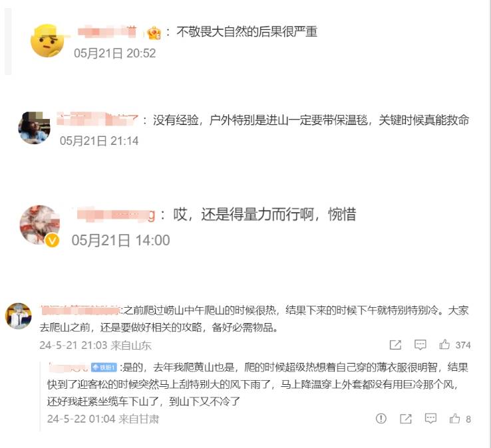The image size is (491, 448).
Task: Open the yellow emoji avatar profile
Action: click(47, 41)
